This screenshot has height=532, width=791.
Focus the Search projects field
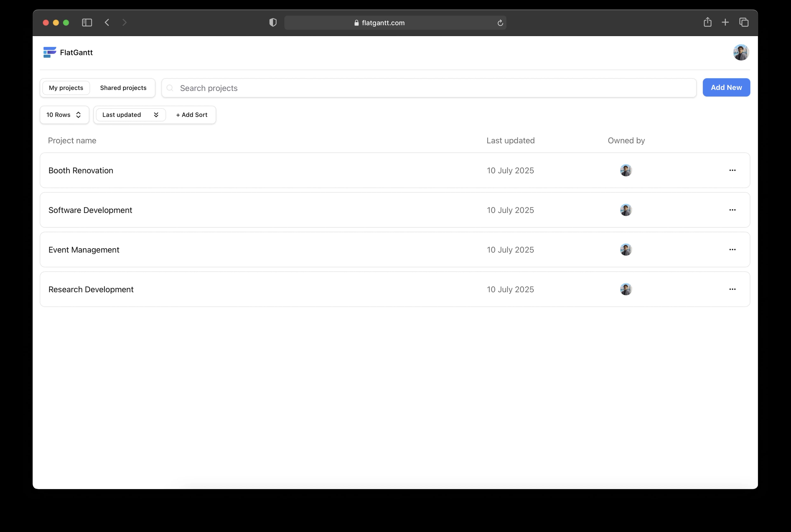point(429,88)
